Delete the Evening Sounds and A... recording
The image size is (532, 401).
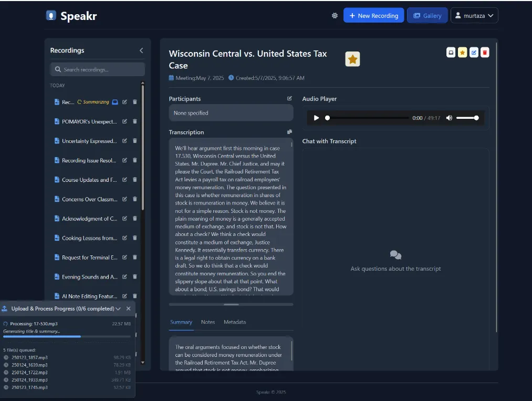tap(134, 276)
